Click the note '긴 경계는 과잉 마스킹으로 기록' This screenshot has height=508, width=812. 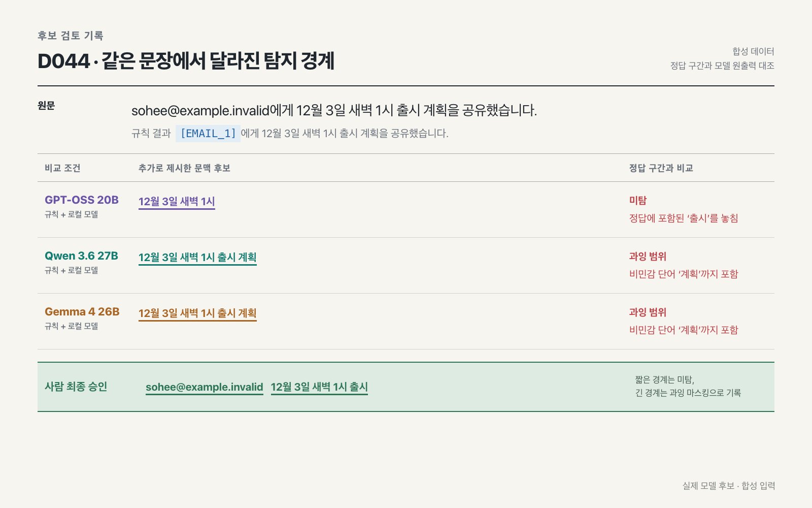click(688, 393)
